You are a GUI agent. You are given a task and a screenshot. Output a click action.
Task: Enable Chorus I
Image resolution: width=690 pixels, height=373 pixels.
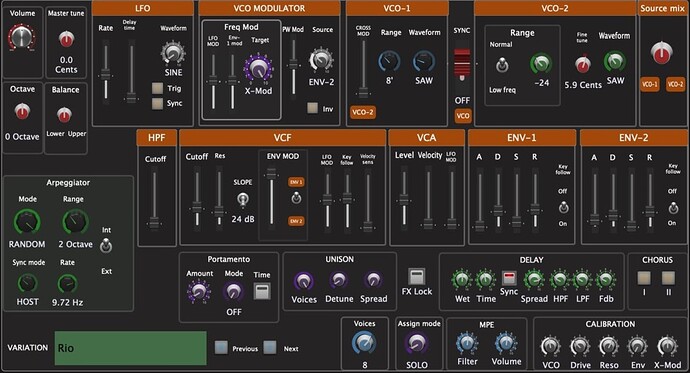pos(644,278)
